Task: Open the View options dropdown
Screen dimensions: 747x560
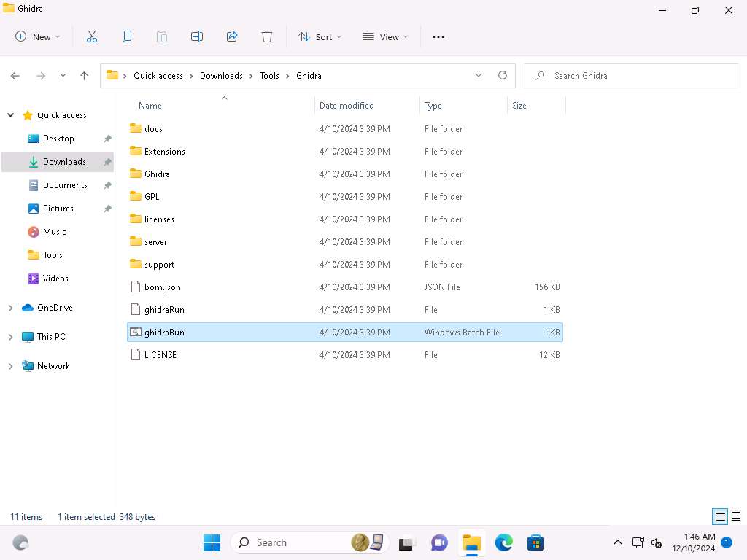Action: [x=385, y=36]
